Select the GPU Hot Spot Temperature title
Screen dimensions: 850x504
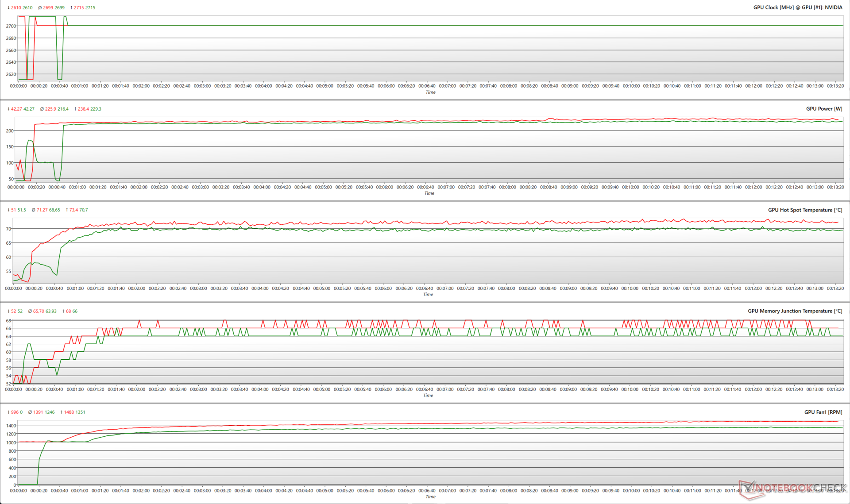point(805,210)
